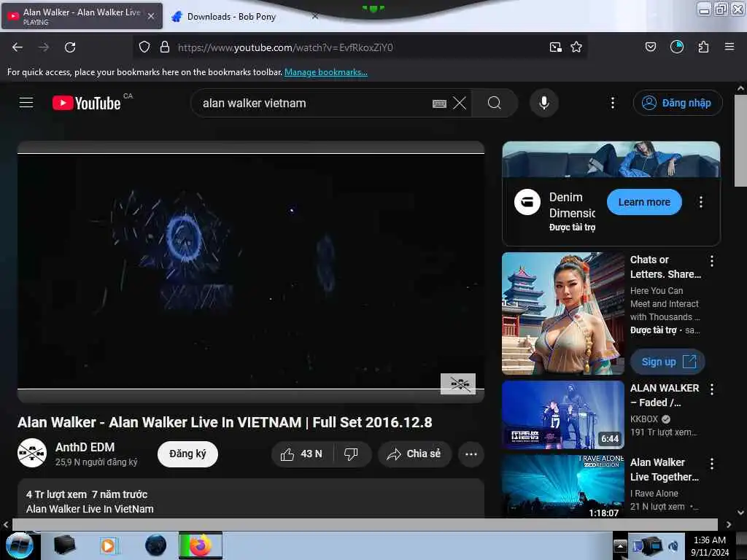Close the Downloads - Bob Pony tab
Screen dimensions: 747x560
[x=315, y=16]
